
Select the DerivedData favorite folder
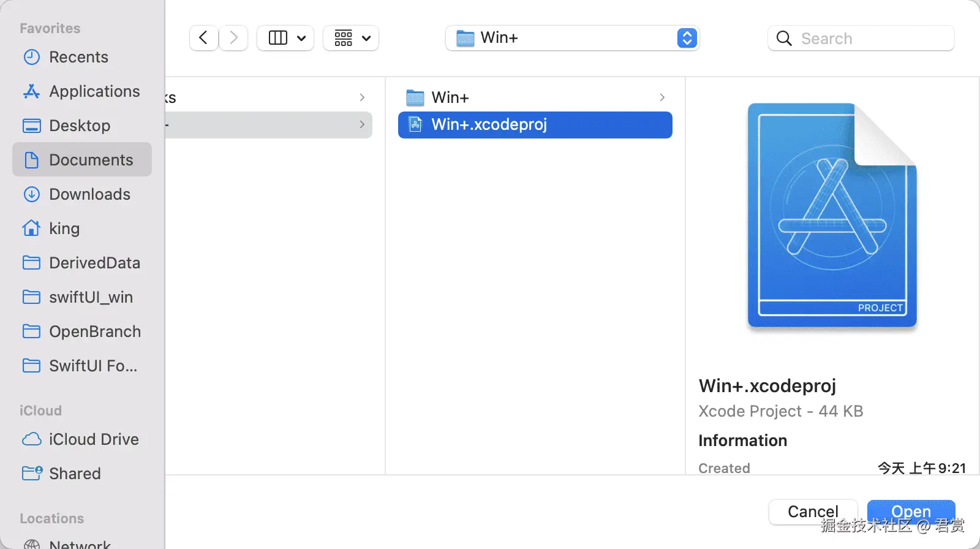81,263
